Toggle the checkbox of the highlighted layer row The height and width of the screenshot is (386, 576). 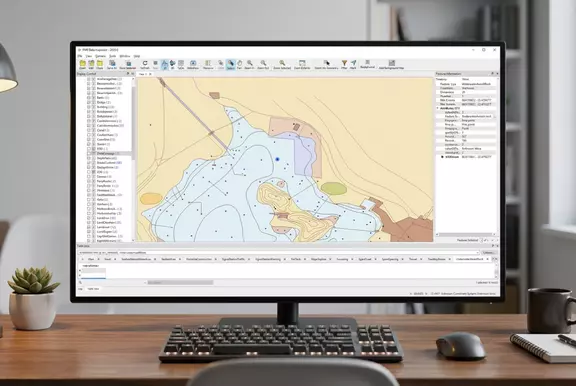pyautogui.click(x=89, y=153)
